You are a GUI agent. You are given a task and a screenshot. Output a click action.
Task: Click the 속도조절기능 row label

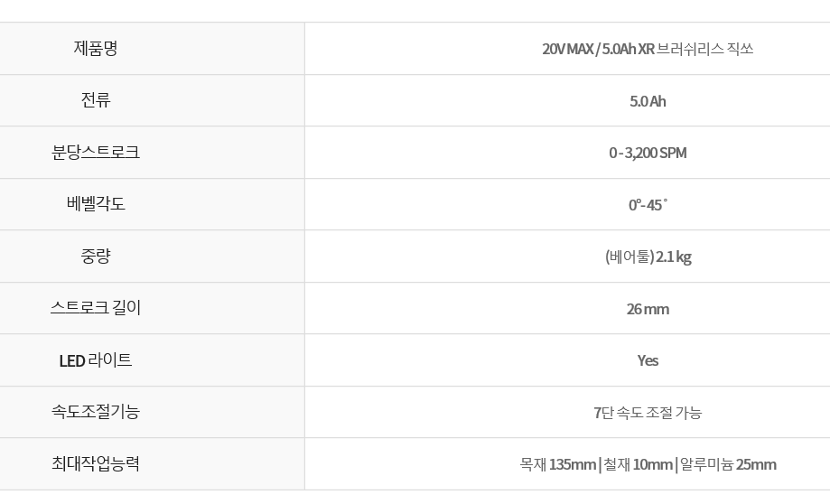point(95,411)
